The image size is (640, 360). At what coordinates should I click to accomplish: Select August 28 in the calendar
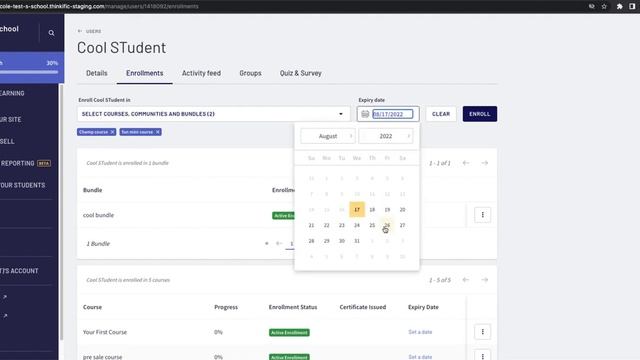[x=311, y=241]
